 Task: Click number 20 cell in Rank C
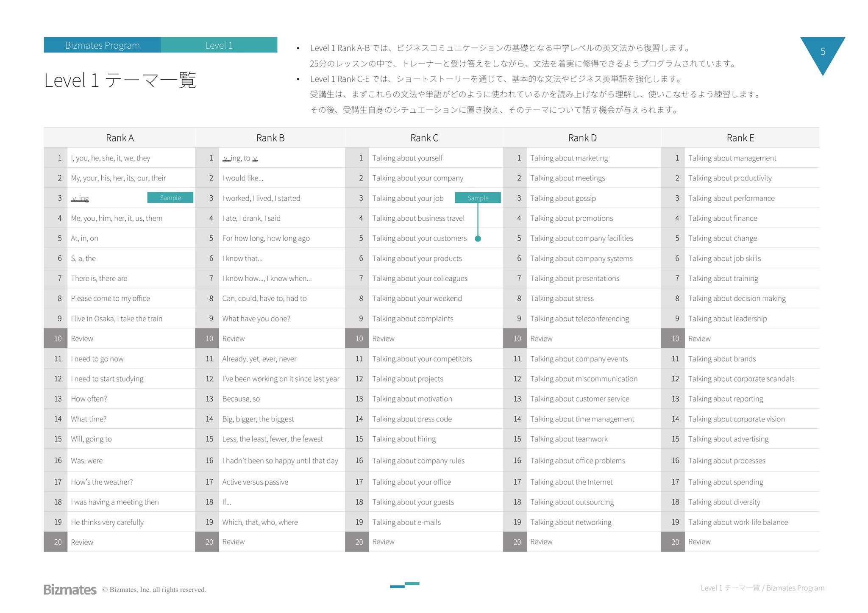pyautogui.click(x=359, y=542)
